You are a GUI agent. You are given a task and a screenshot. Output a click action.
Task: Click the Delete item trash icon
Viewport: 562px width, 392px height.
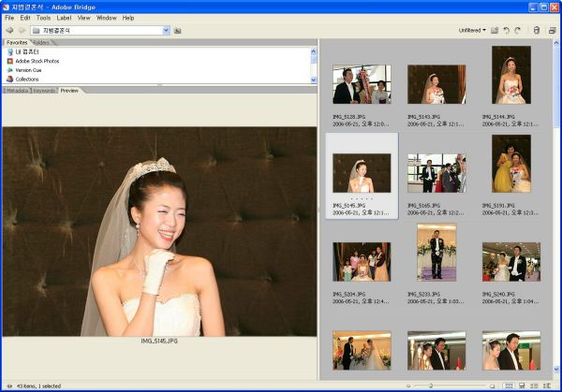(x=537, y=30)
